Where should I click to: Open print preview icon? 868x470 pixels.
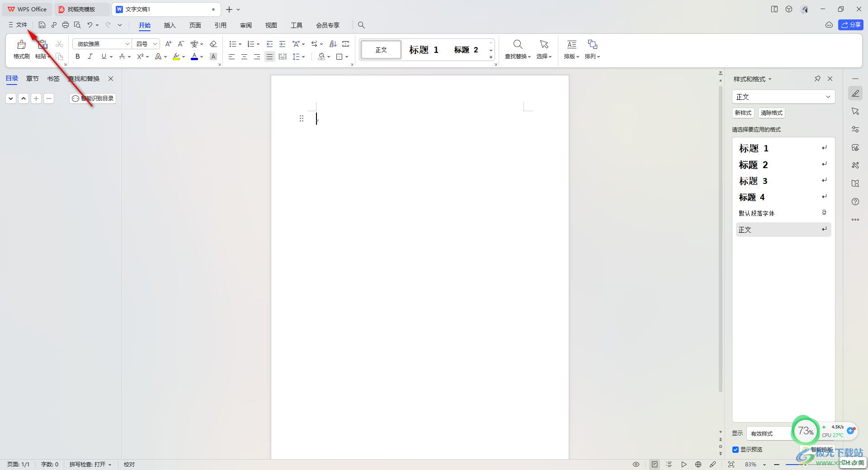77,25
